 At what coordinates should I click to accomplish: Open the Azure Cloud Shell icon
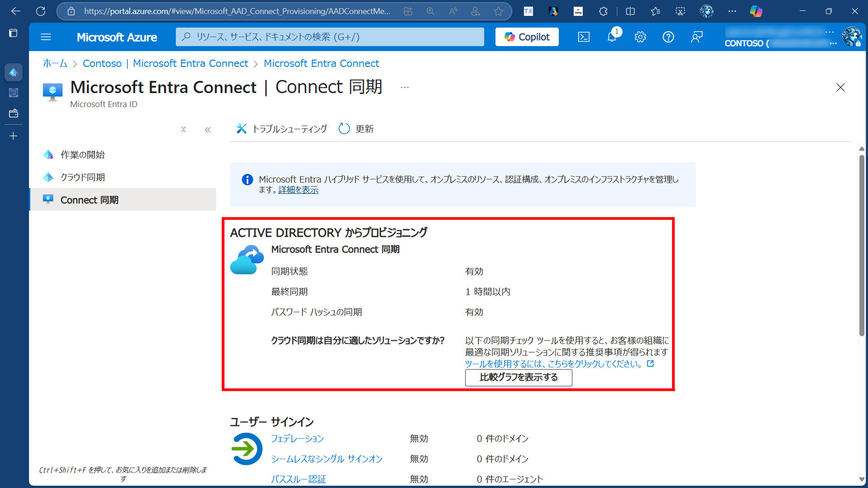[x=584, y=37]
